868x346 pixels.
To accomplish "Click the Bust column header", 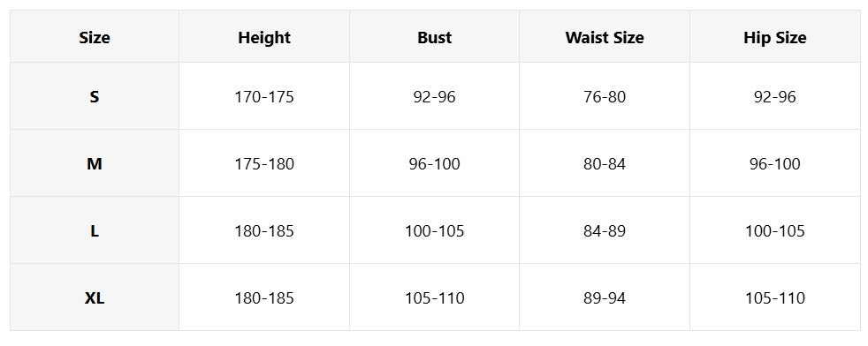I will [x=435, y=37].
